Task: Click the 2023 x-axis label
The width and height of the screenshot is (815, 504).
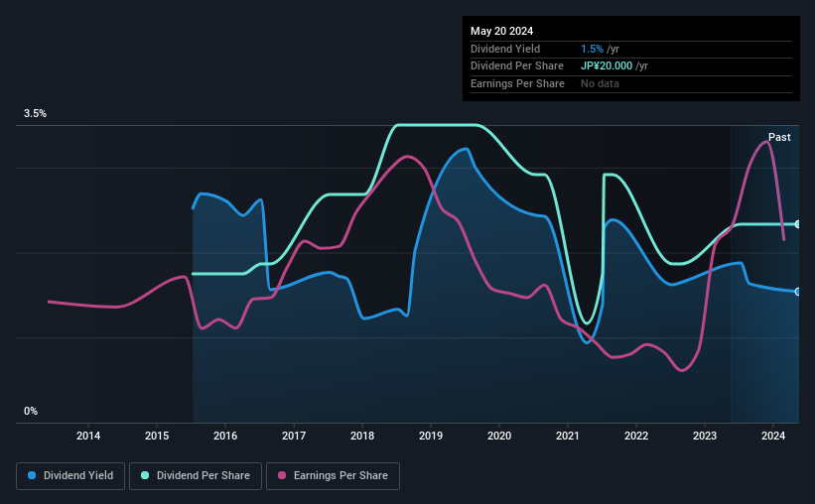Action: pyautogui.click(x=705, y=436)
